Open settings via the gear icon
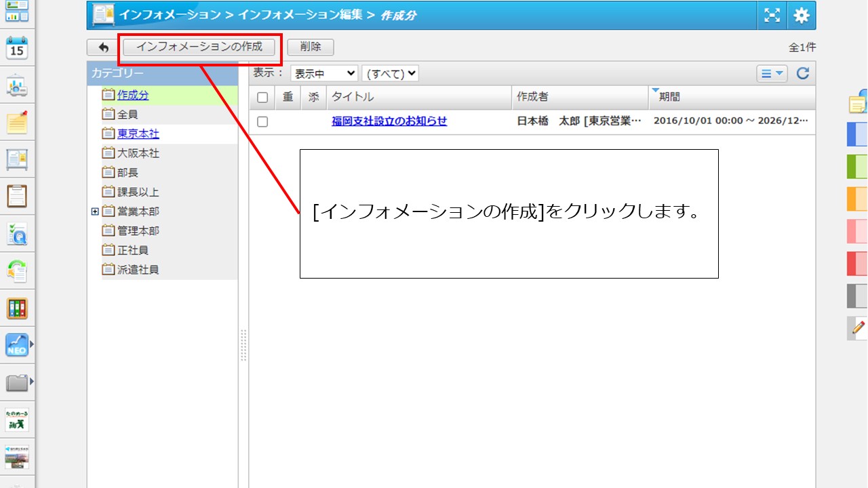 pos(802,16)
